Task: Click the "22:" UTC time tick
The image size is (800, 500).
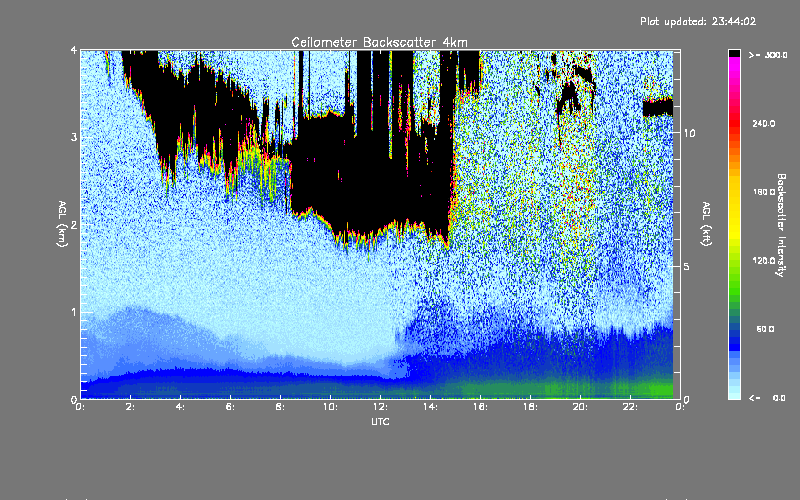Action: [x=631, y=407]
